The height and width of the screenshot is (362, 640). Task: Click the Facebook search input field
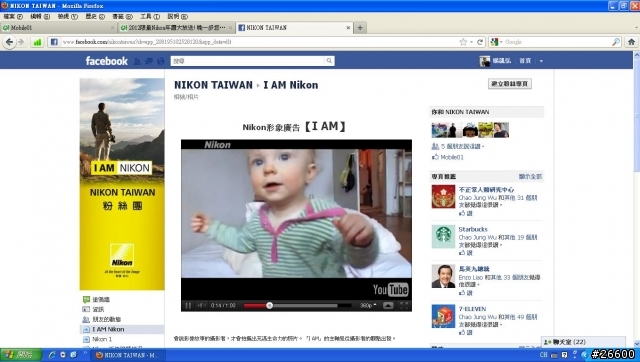[x=248, y=61]
